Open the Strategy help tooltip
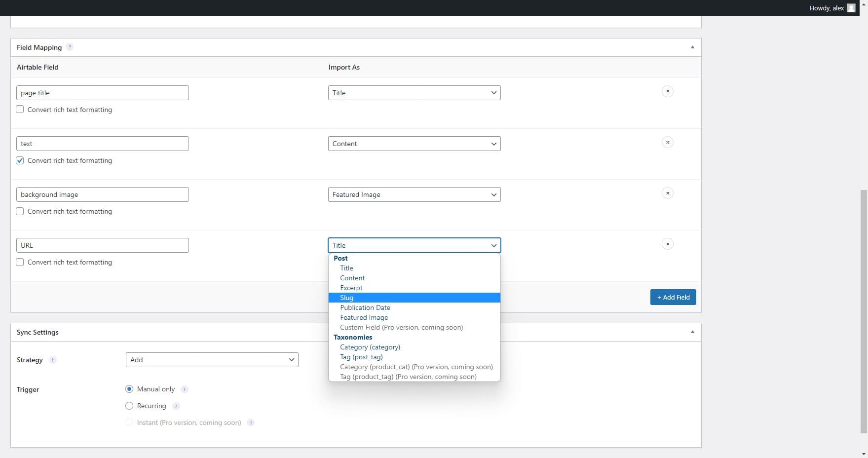Screen dimensions: 868x458 pos(52,360)
